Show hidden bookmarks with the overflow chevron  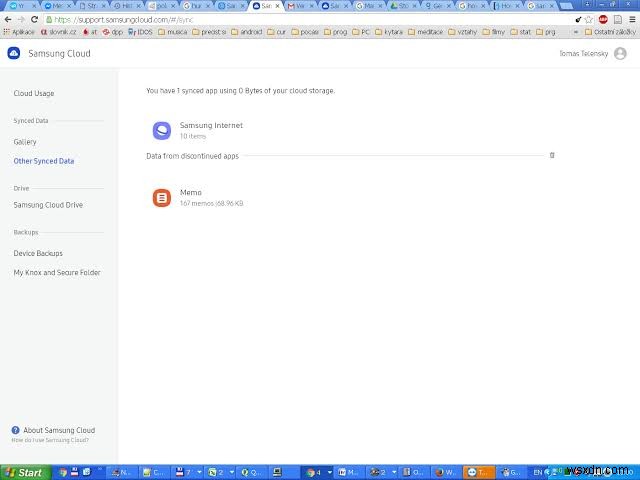[x=576, y=32]
